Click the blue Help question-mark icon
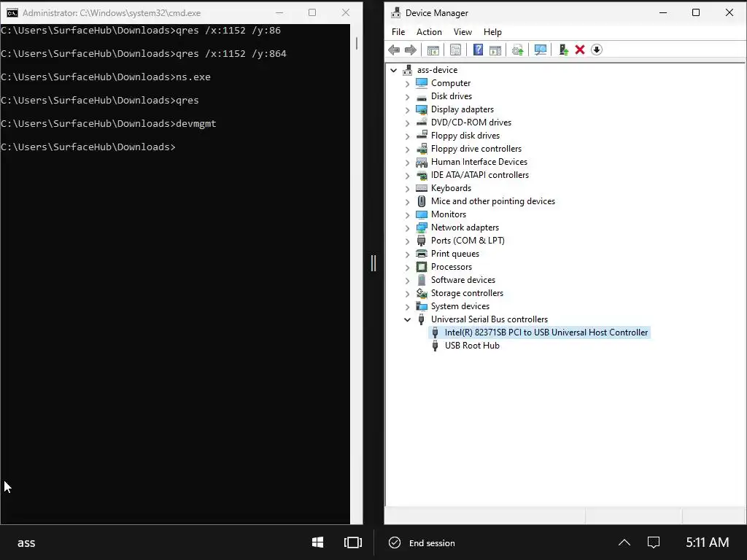This screenshot has height=560, width=747. point(478,50)
